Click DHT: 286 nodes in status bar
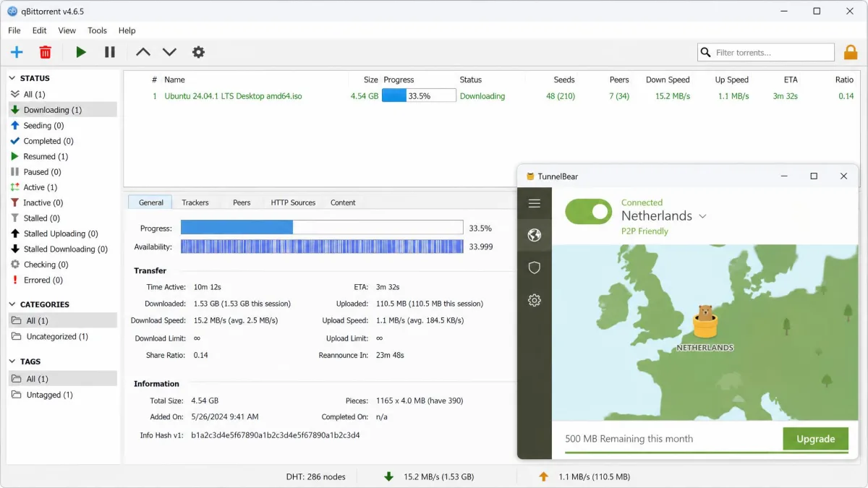Viewport: 868px width, 488px height. coord(316,476)
